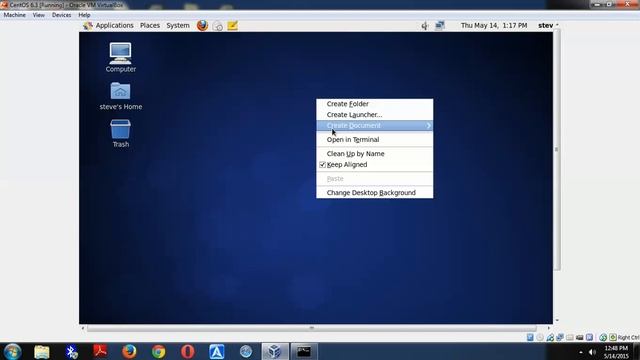
Task: Open the VirtualBox Machine menu
Action: (15, 15)
